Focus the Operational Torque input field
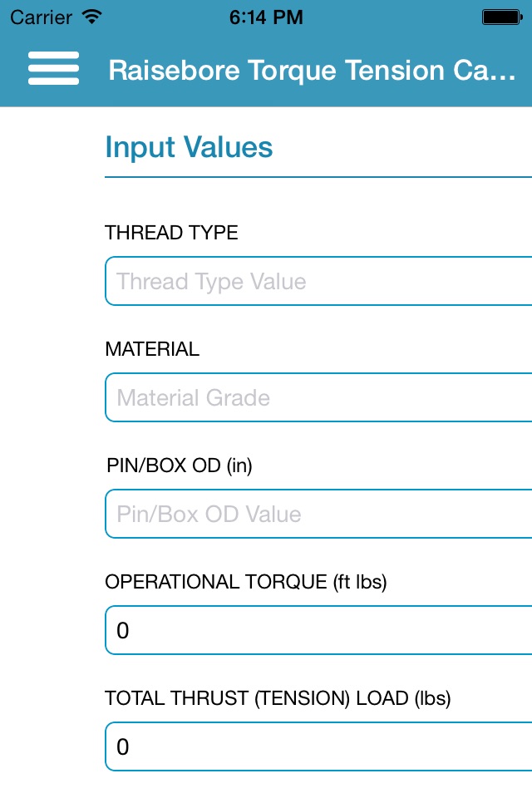Image resolution: width=532 pixels, height=798 pixels. click(318, 630)
